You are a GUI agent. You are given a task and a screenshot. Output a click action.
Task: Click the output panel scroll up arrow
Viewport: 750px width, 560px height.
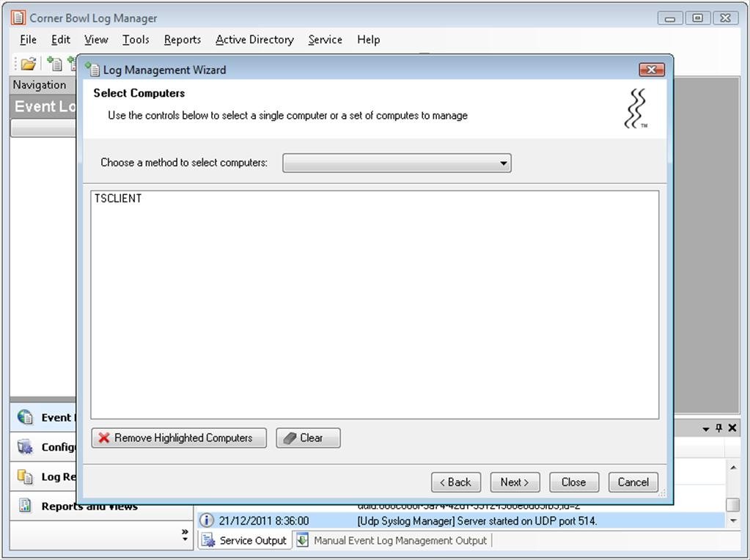pos(733,467)
